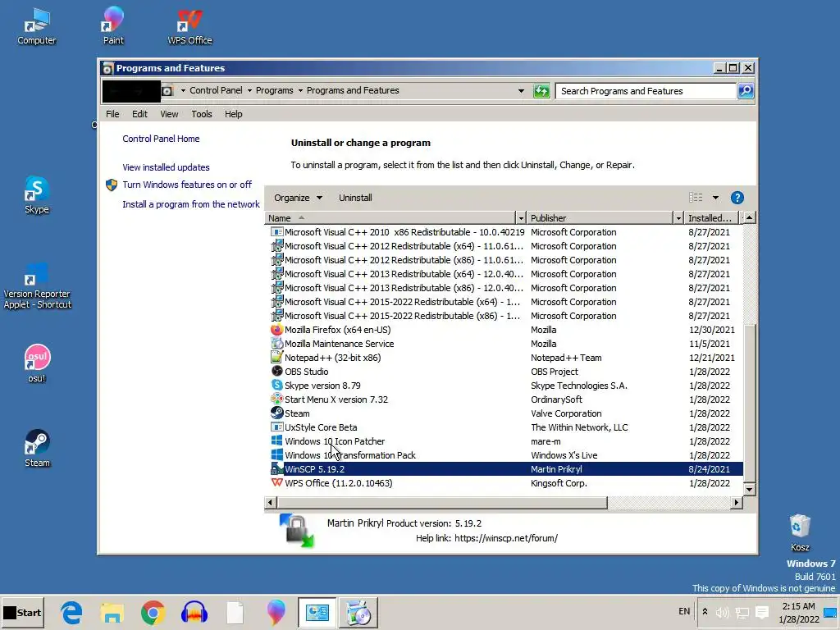Open the blank document taskbar icon

coord(235,612)
